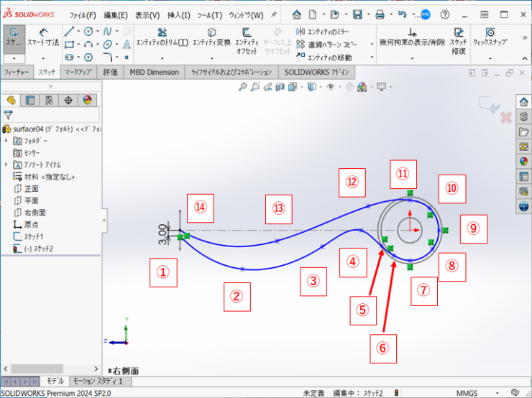Click the Zoom to Fit magnifier icon
Viewport: 532px width, 398px height.
(244, 87)
